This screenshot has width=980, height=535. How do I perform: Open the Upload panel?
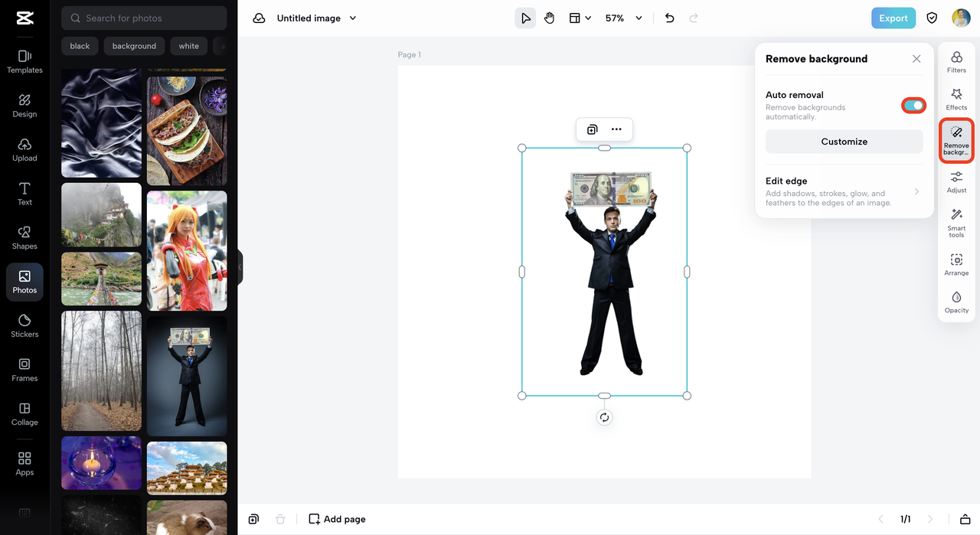click(x=24, y=150)
